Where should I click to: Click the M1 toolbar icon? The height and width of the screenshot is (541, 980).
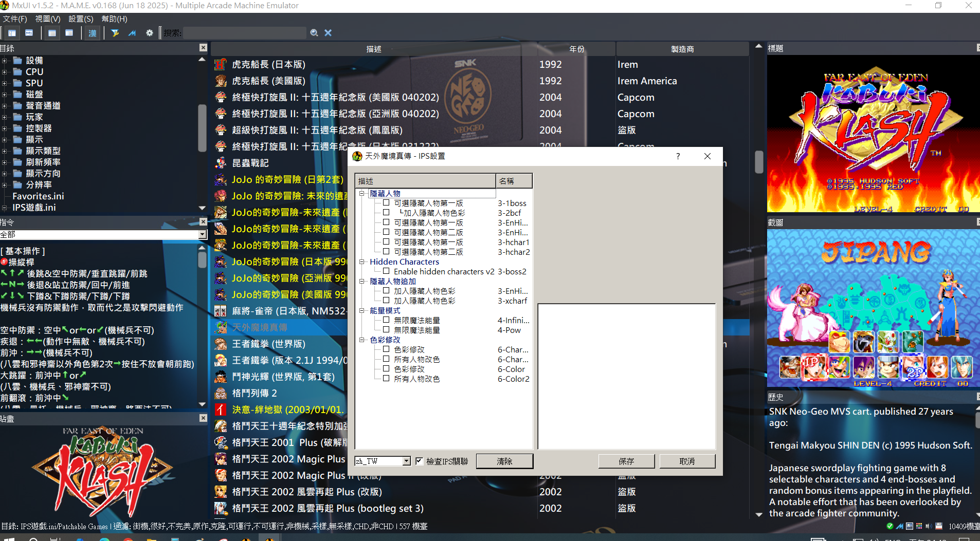(x=29, y=33)
